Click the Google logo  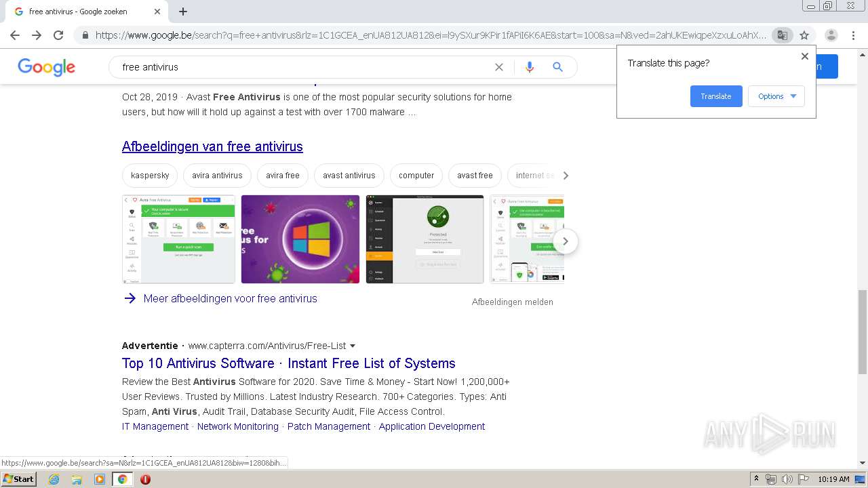pyautogui.click(x=46, y=67)
